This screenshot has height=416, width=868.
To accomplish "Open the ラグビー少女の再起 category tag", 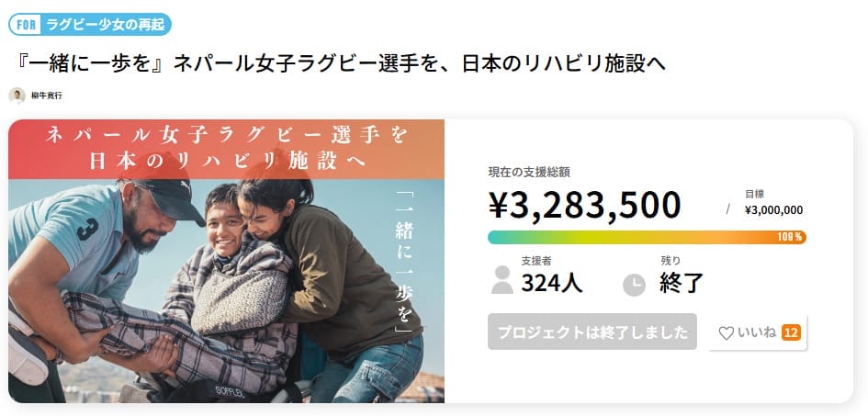I will coord(106,25).
